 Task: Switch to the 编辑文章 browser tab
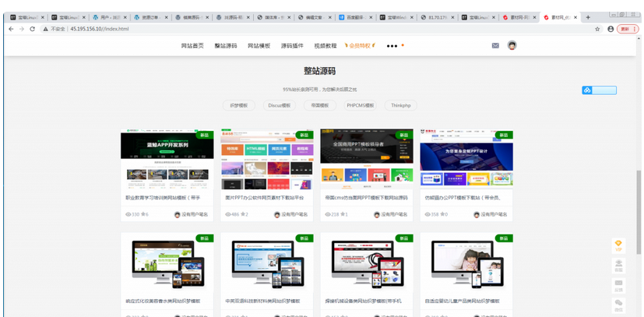pos(314,17)
